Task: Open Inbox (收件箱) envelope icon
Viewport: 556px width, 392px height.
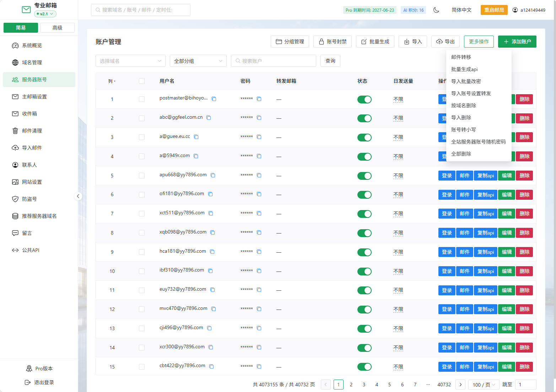Action: coord(15,114)
